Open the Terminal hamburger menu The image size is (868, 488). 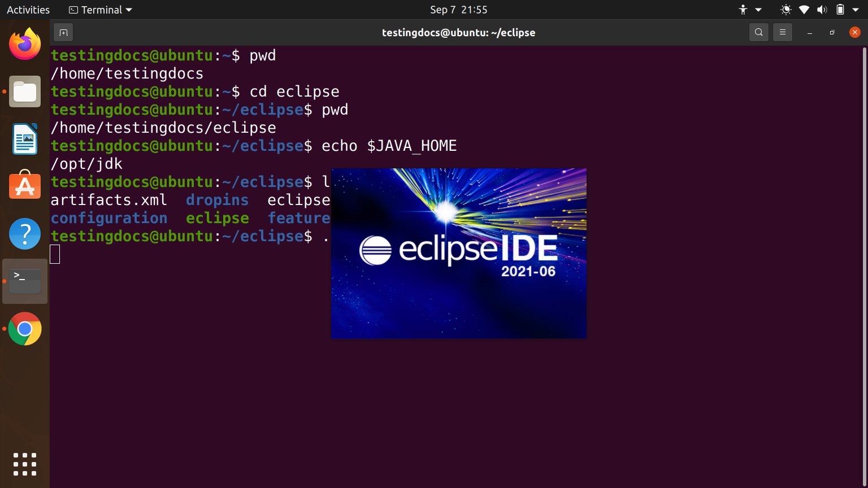(782, 32)
